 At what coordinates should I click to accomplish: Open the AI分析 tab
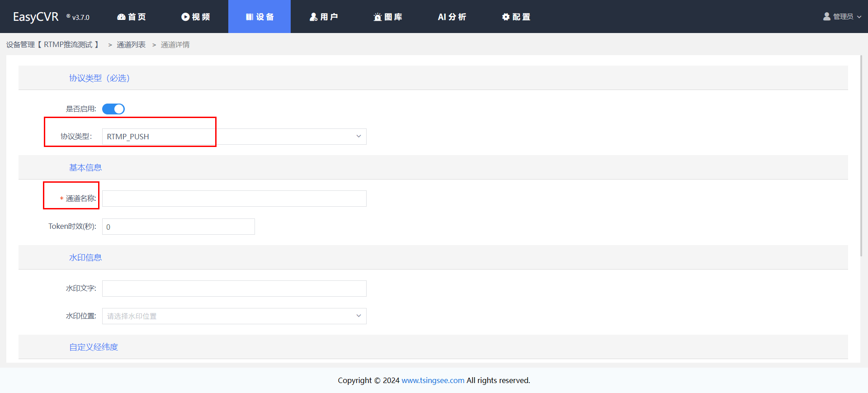coord(452,17)
